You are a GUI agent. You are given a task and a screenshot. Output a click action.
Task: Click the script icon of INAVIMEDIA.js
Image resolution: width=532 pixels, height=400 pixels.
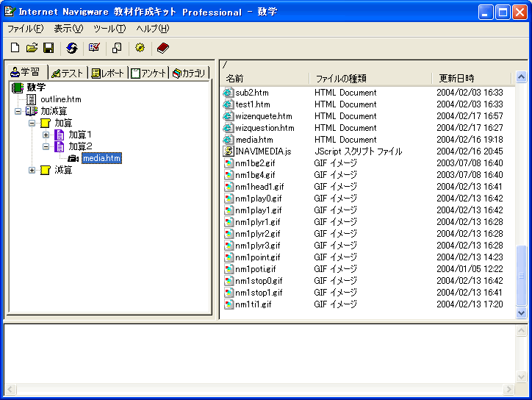229,151
